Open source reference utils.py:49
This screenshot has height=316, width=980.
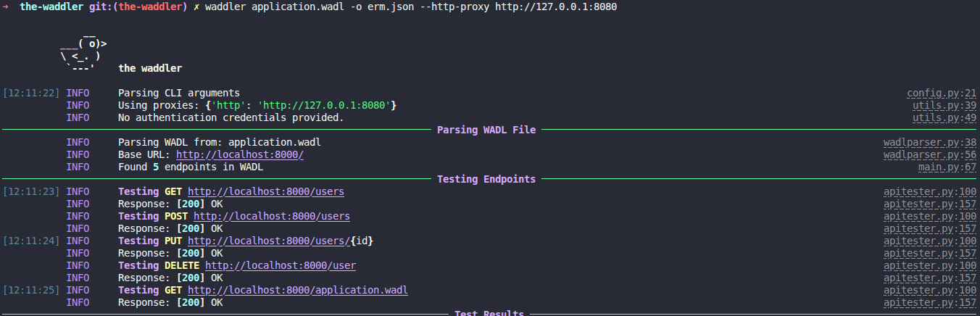coord(944,118)
